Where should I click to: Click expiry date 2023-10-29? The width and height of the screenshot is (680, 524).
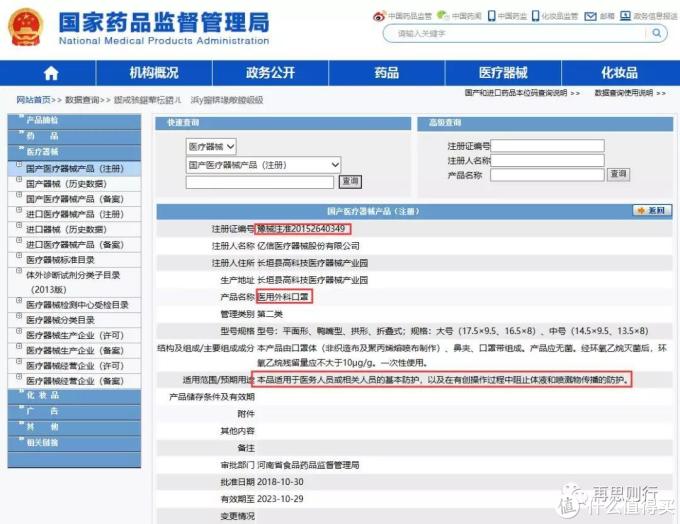(x=280, y=499)
